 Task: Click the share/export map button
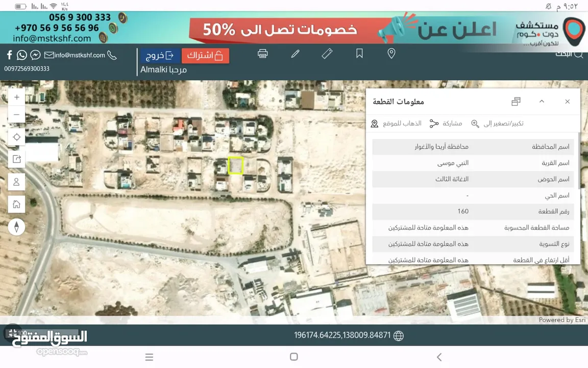pos(16,159)
